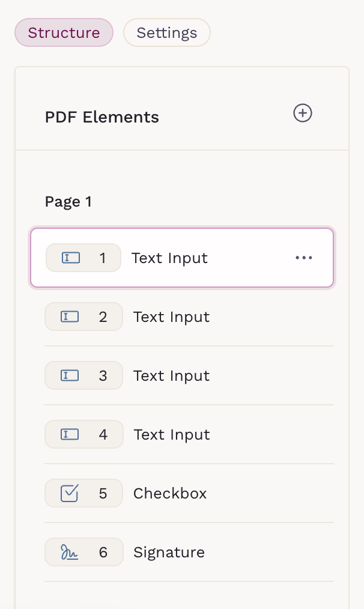Screen dimensions: 364x609
Task: Select the second Text Input element
Action: pyautogui.click(x=171, y=317)
